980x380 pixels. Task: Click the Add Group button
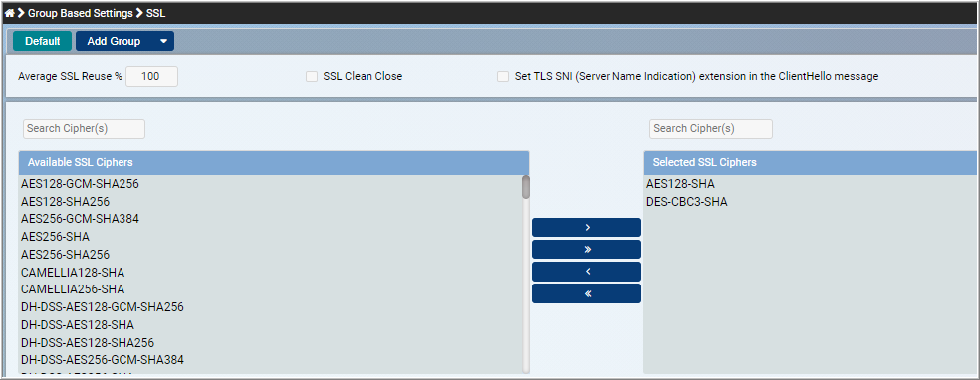(x=115, y=41)
